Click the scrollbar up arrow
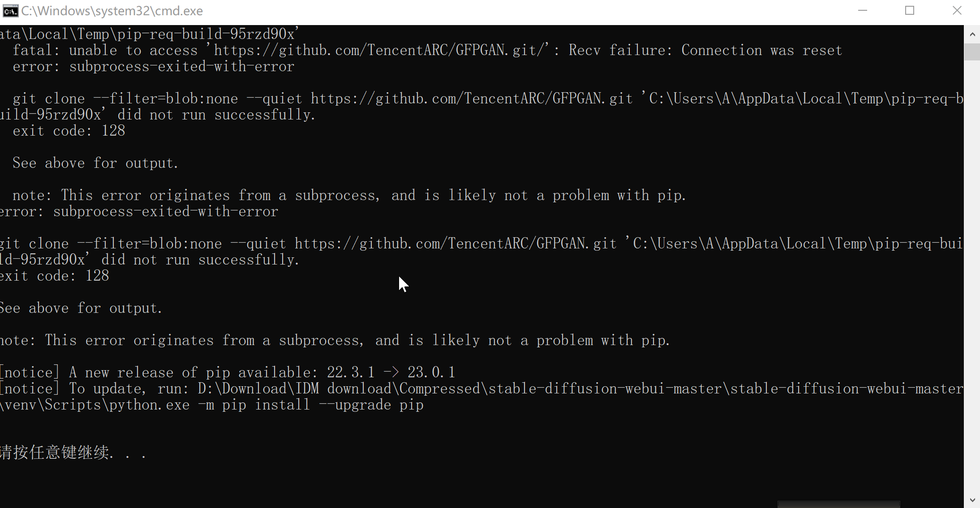Screen dimensions: 980x508 point(972,34)
